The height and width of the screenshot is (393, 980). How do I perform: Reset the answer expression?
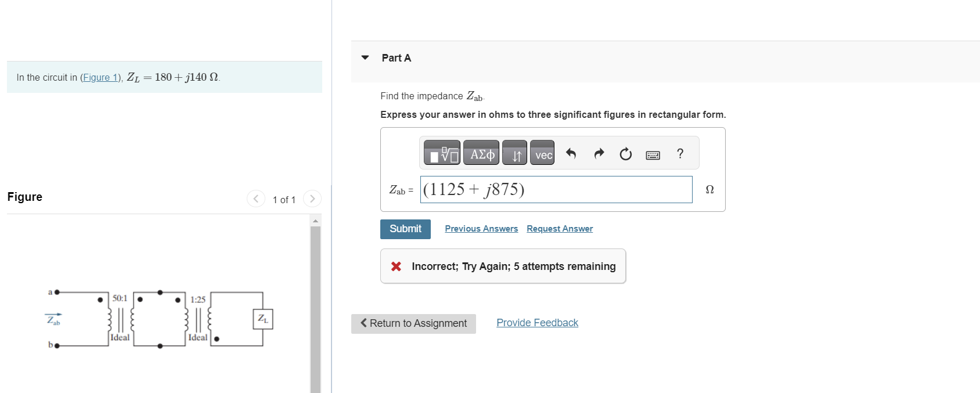pyautogui.click(x=625, y=153)
